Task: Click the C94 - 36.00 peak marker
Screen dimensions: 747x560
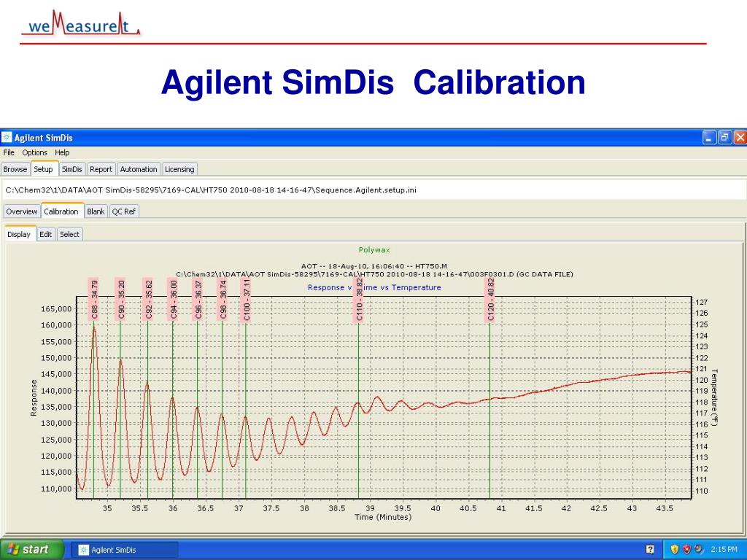Action: 173,300
